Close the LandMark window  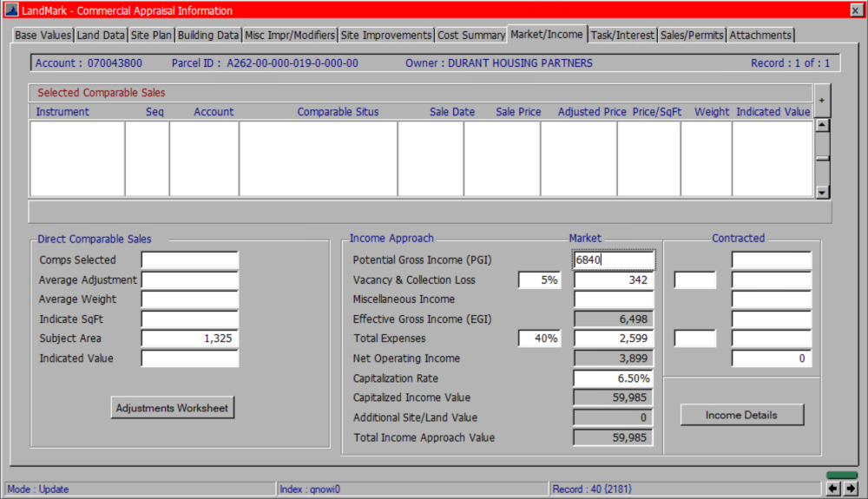coord(856,10)
